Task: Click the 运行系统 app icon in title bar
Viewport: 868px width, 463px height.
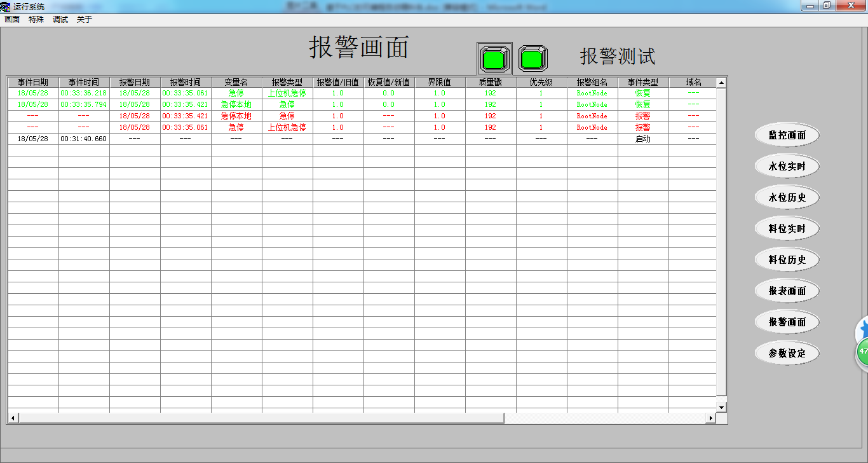Action: click(x=6, y=6)
